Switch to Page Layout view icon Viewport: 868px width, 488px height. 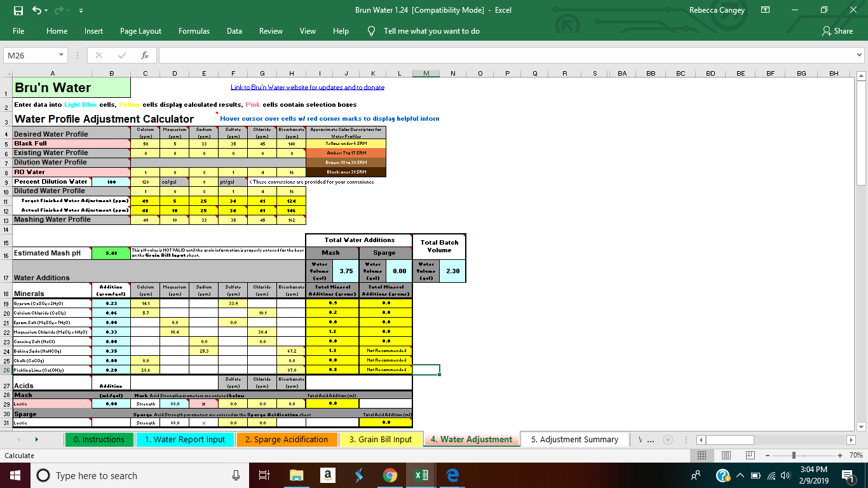726,456
